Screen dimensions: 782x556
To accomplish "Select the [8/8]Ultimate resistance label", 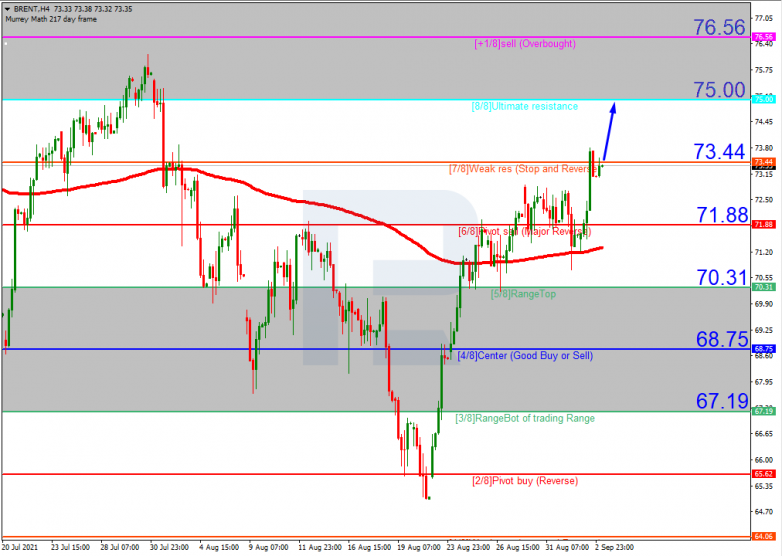I will 525,106.
